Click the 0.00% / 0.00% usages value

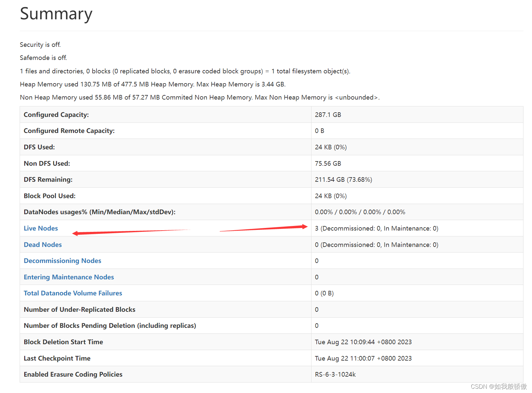pyautogui.click(x=360, y=212)
